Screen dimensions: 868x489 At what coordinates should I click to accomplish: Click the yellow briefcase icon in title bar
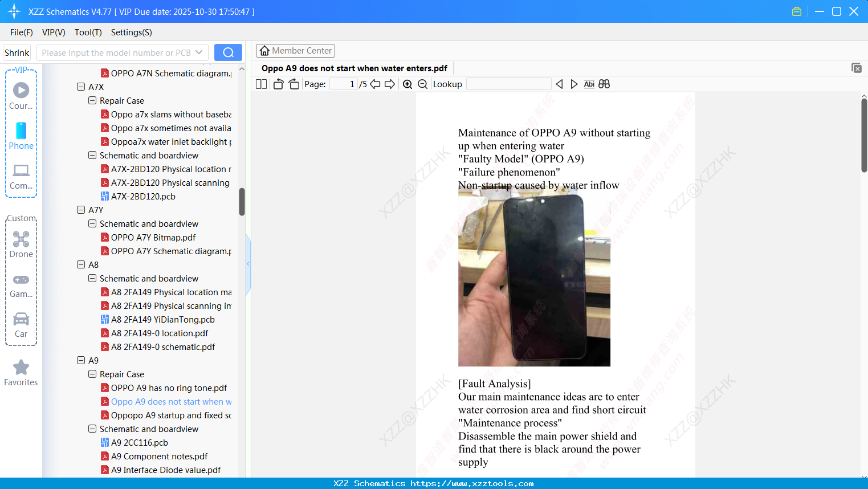coord(797,11)
